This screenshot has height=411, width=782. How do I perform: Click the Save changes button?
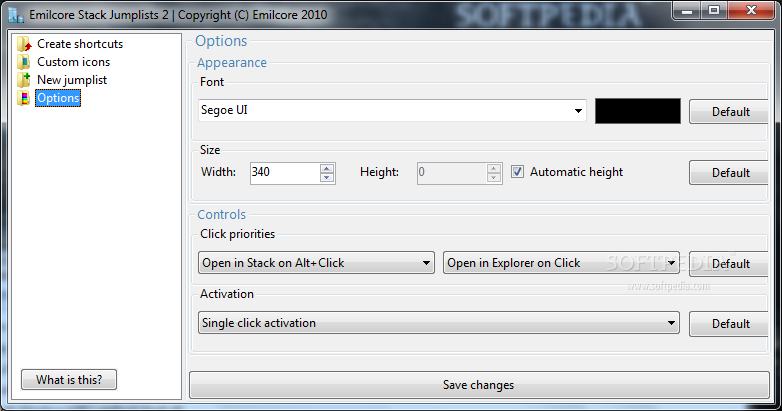(479, 385)
